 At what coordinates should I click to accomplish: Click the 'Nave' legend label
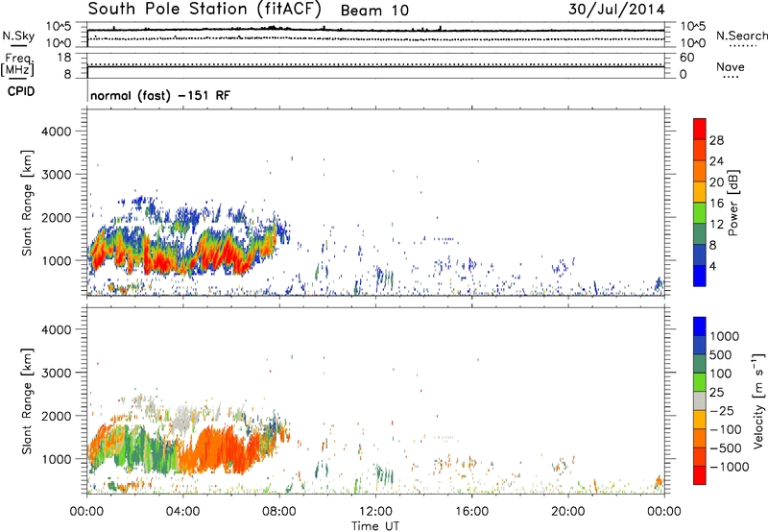tap(731, 67)
